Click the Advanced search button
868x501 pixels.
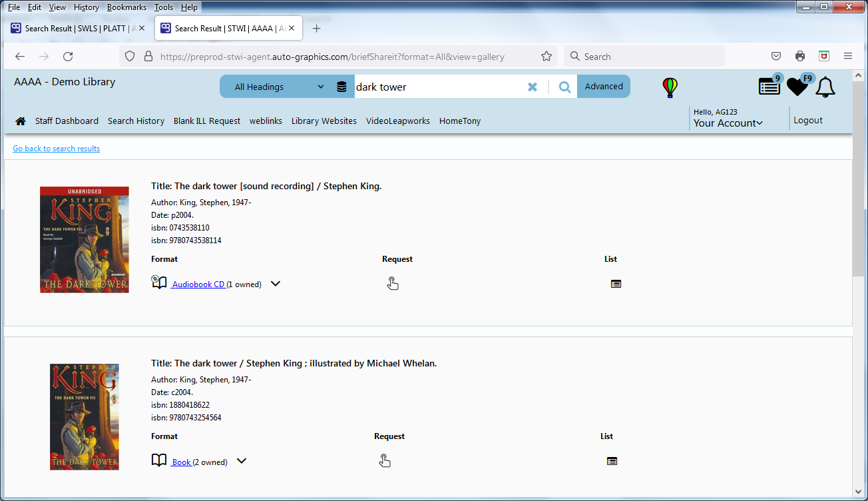604,87
